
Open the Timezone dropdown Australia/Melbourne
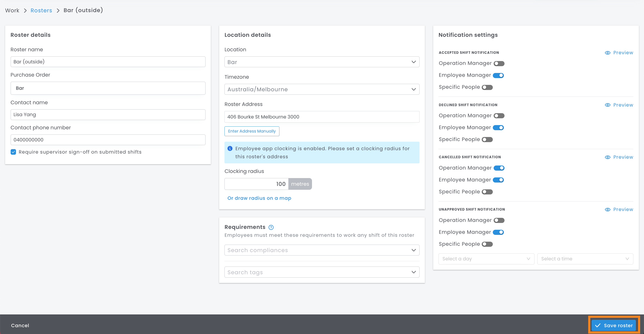tap(322, 89)
